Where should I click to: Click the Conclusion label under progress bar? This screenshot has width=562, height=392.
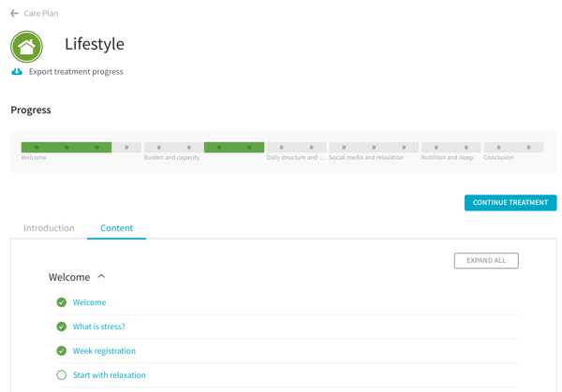pos(498,157)
